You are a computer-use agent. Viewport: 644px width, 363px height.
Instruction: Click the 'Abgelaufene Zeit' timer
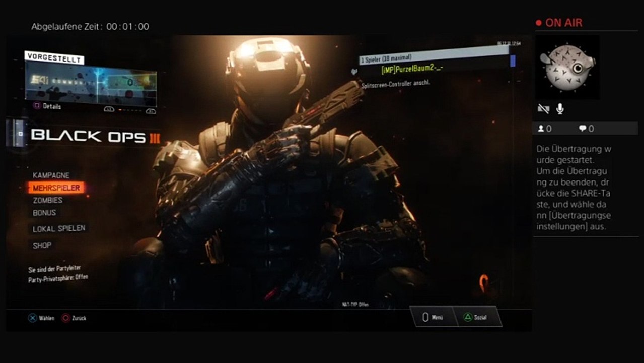(x=90, y=27)
